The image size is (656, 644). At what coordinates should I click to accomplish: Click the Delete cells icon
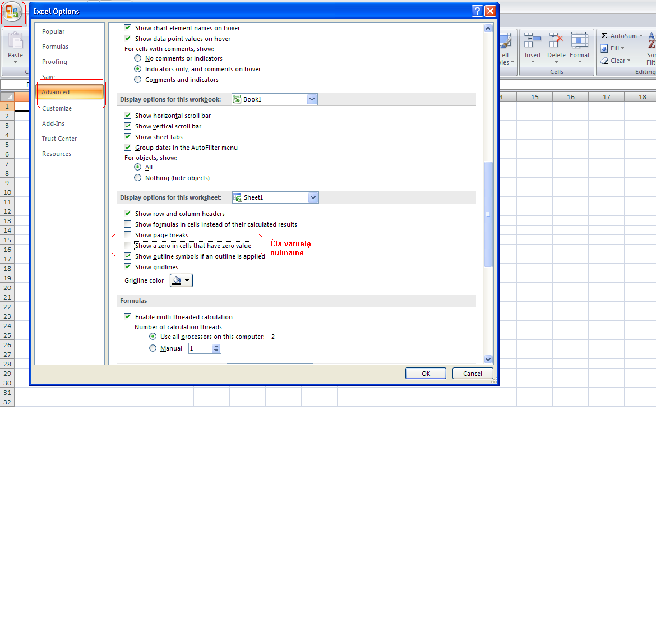(556, 40)
